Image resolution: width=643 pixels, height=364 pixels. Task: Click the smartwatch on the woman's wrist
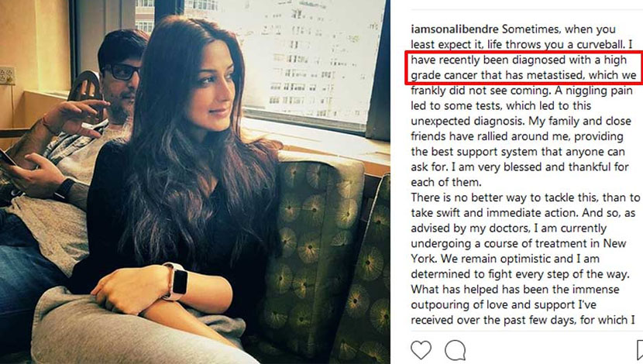point(177,282)
